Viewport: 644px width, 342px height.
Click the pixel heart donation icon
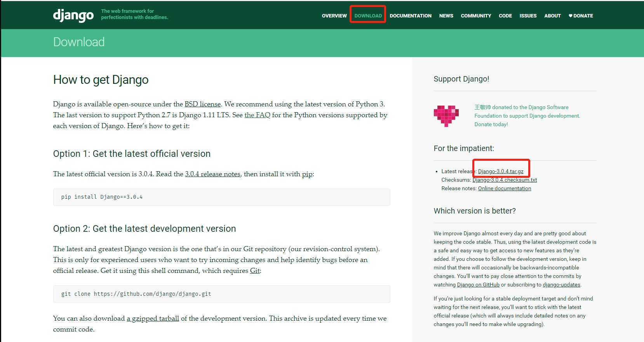[446, 116]
